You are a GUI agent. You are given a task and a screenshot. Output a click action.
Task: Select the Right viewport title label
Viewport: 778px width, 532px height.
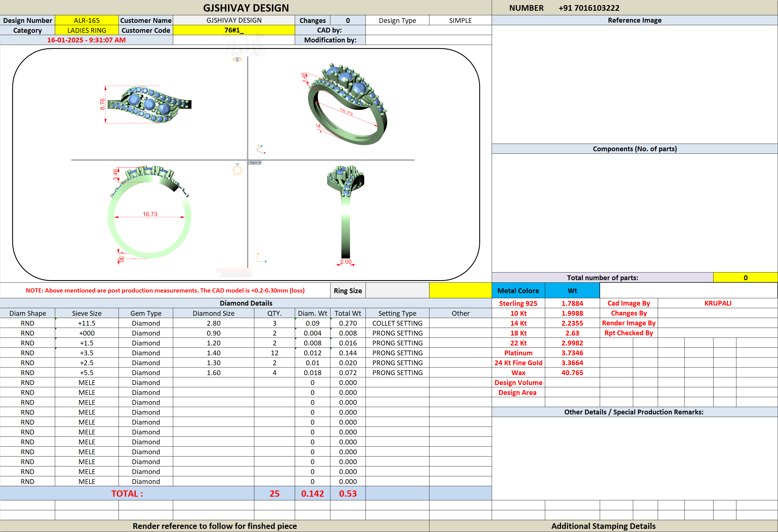click(x=253, y=163)
